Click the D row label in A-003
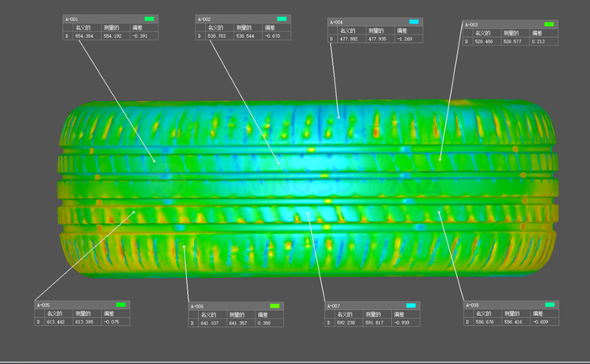 tap(467, 41)
